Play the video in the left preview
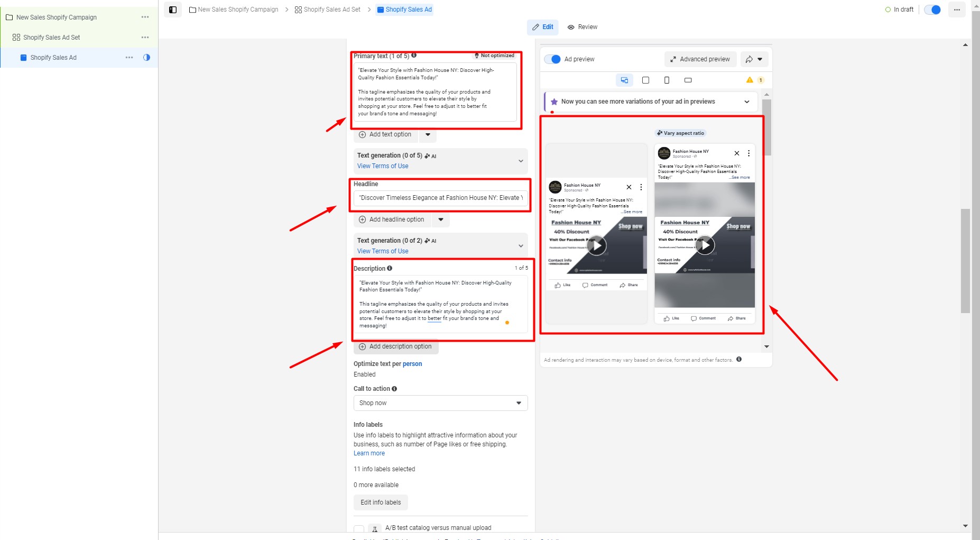This screenshot has width=980, height=540. (x=597, y=245)
